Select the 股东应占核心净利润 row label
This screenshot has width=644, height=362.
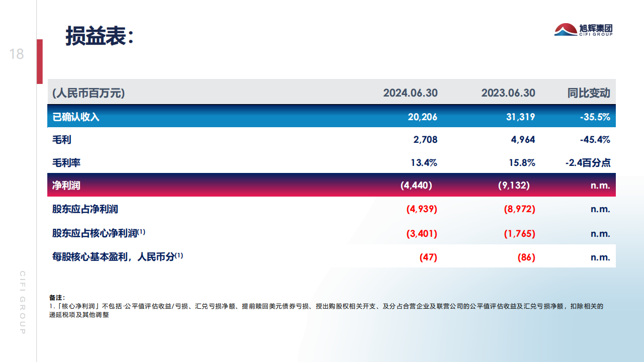99,233
